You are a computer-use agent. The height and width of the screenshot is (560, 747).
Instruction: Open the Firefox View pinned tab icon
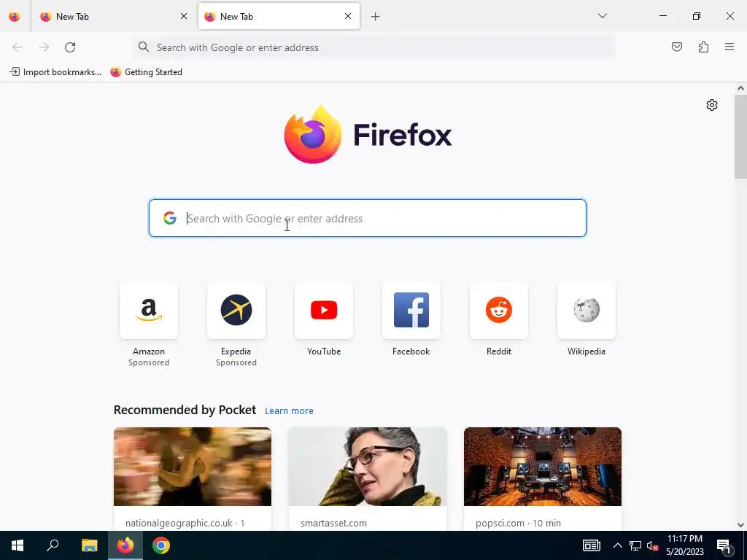15,17
